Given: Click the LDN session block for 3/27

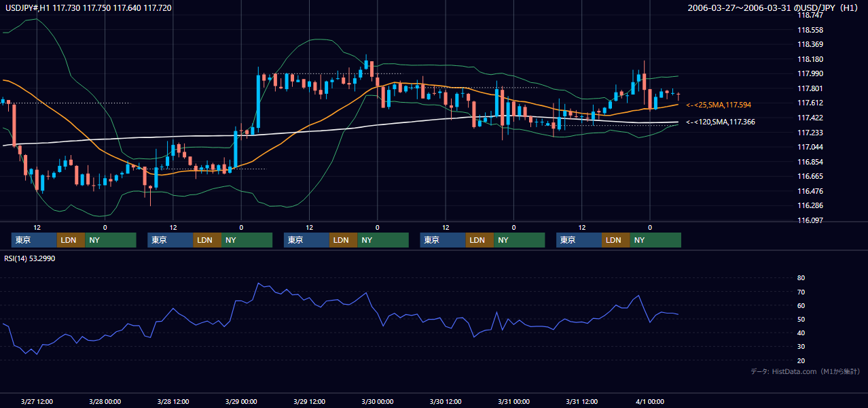Looking at the screenshot, I should (71, 240).
